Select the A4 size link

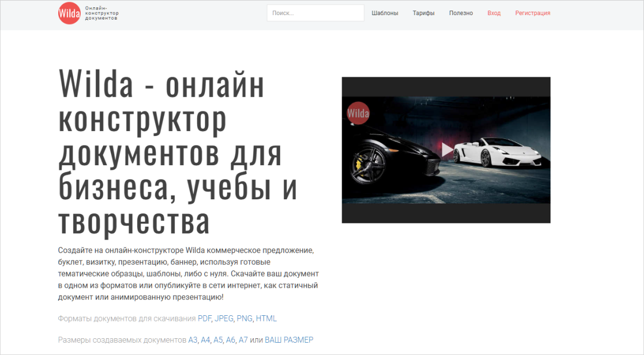[206, 340]
